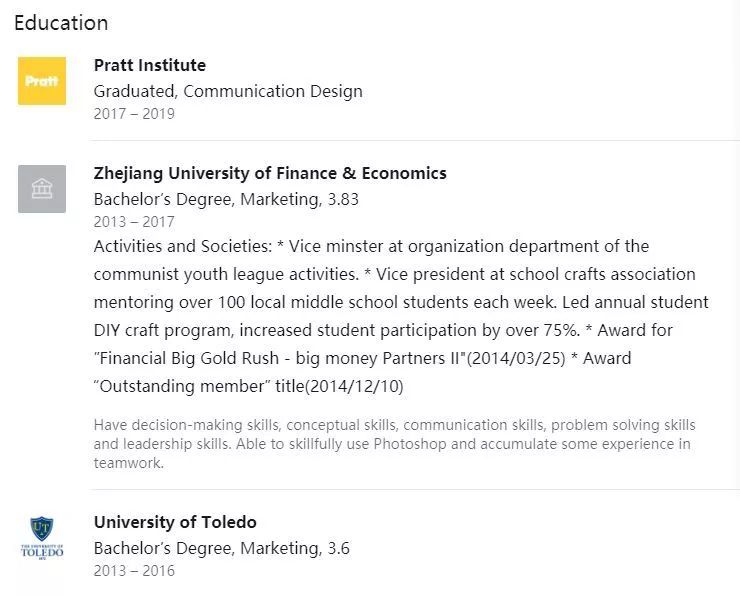Image resolution: width=740 pixels, height=596 pixels.
Task: Click the 2013 – 2016 date range
Action: click(x=134, y=571)
